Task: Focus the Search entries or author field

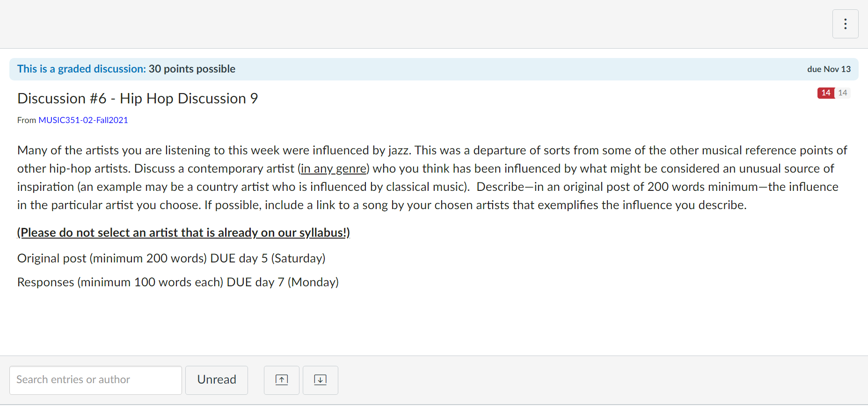Action: pyautogui.click(x=95, y=380)
